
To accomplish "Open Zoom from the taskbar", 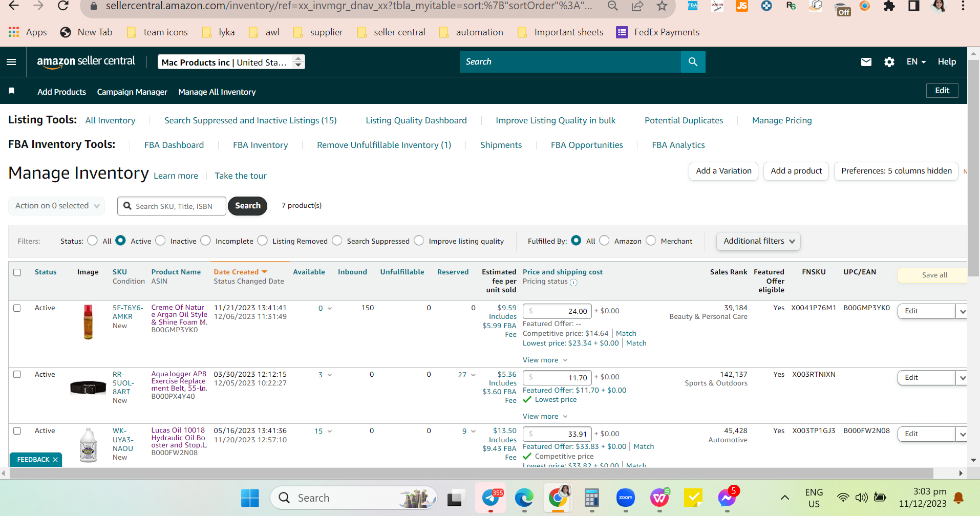I will pyautogui.click(x=626, y=498).
